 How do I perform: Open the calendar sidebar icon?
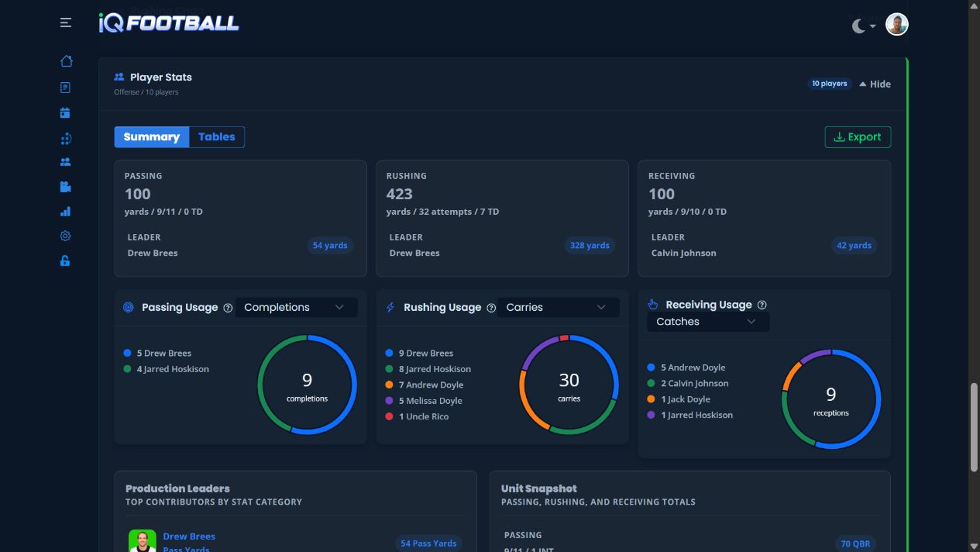point(65,112)
